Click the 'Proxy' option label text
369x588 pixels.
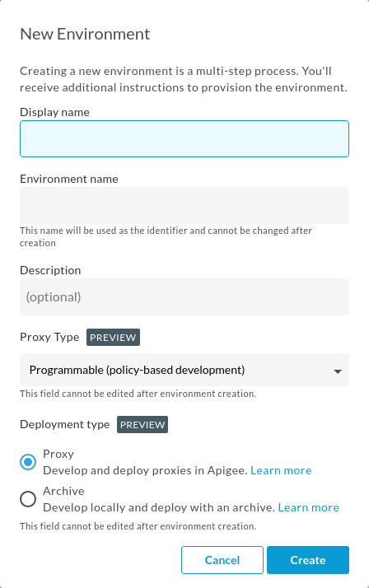(58, 454)
